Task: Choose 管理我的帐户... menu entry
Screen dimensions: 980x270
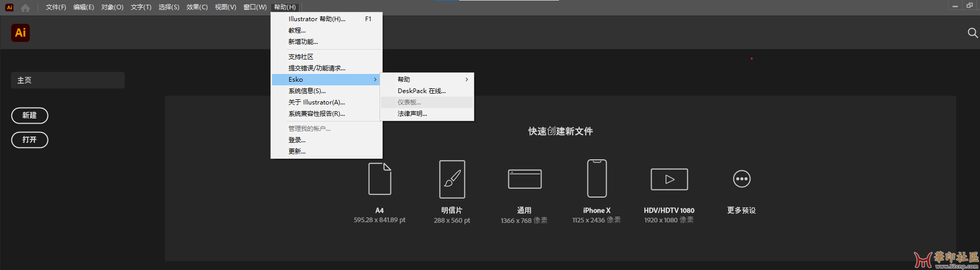Action: [326, 129]
